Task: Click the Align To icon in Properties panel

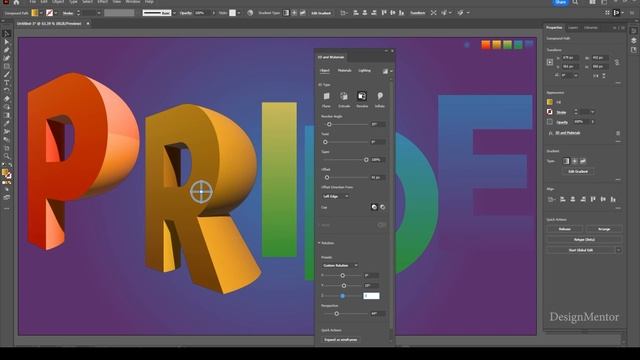Action: tap(551, 199)
